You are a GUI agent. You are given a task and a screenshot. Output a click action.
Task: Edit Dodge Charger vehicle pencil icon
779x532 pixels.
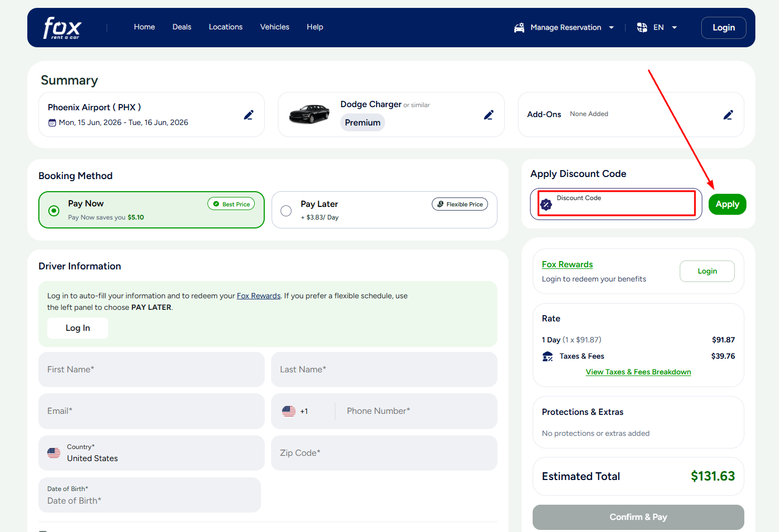pyautogui.click(x=489, y=115)
